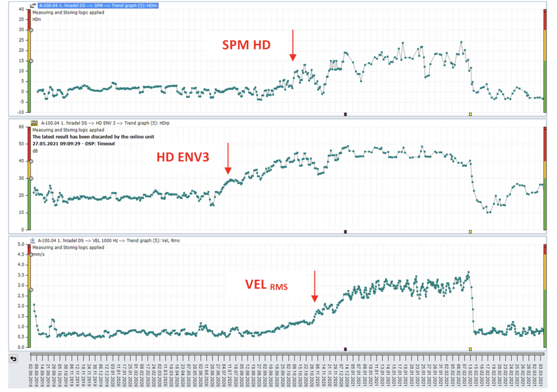The height and width of the screenshot is (392, 557).
Task: Click the VEL 1000 Hz graph icon
Action: [33, 240]
